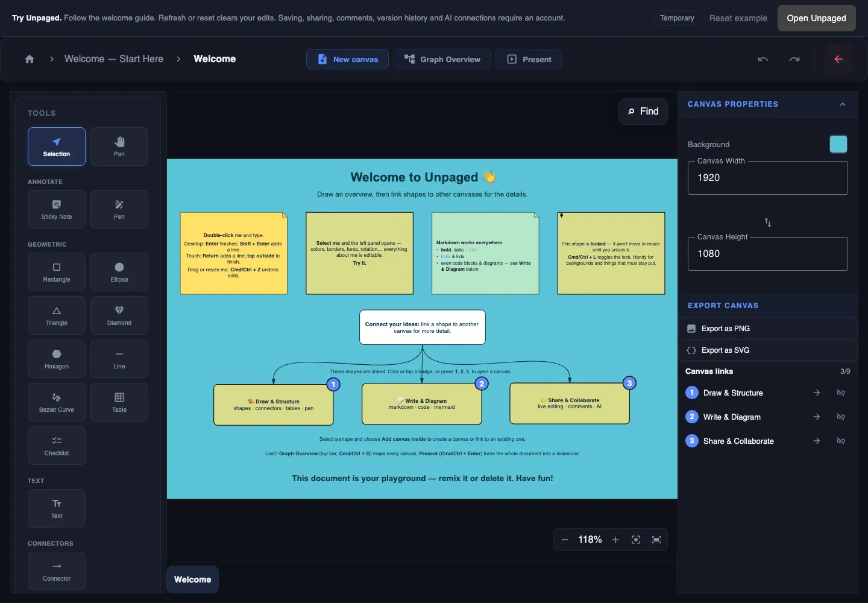Edit the Canvas Width field

point(768,178)
